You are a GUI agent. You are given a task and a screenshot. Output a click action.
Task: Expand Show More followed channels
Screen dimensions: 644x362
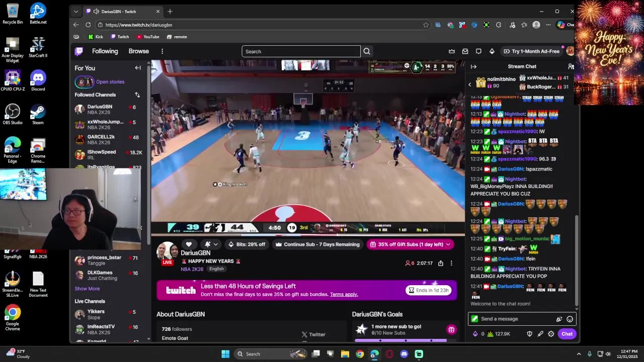(x=87, y=289)
